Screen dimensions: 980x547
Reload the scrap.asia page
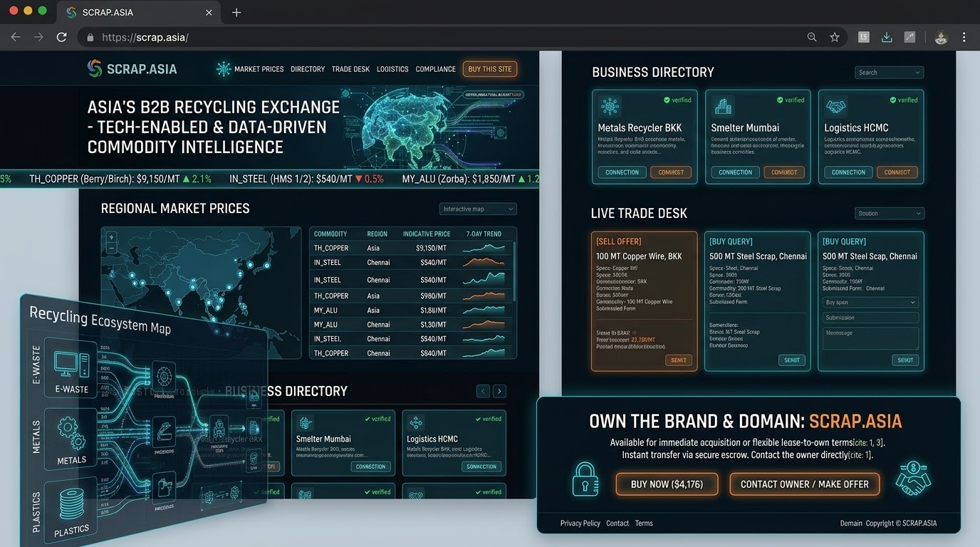coord(62,37)
